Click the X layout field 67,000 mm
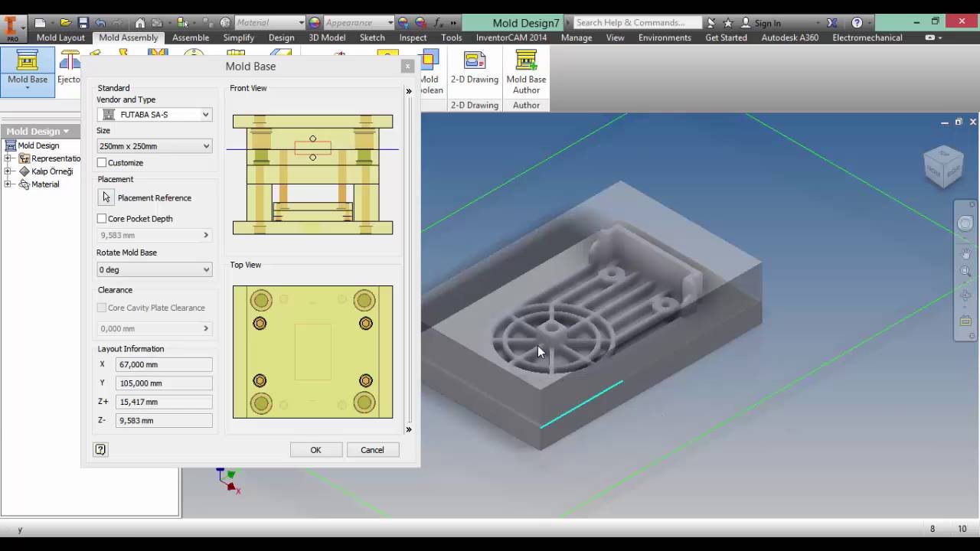This screenshot has width=980, height=551. tap(164, 365)
